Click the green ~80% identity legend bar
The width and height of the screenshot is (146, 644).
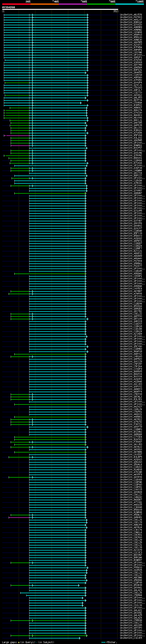click(x=101, y=4)
